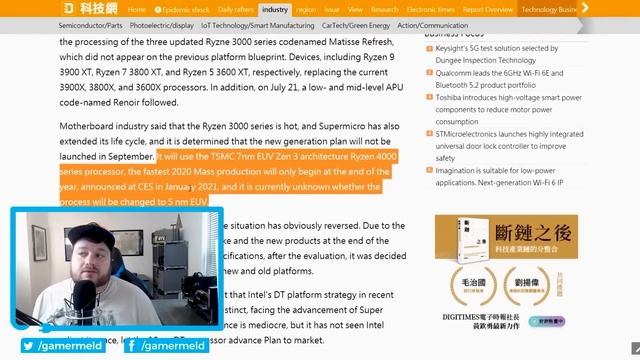
Task: Open the Epidemic shock section
Action: pos(182,9)
